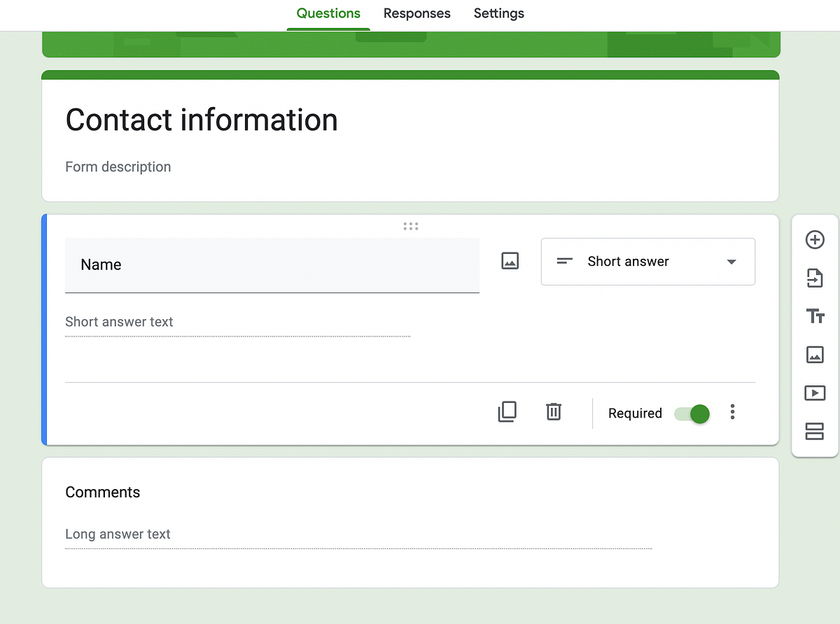Viewport: 840px width, 624px height.
Task: Insert an image next to the Name question
Action: [510, 260]
